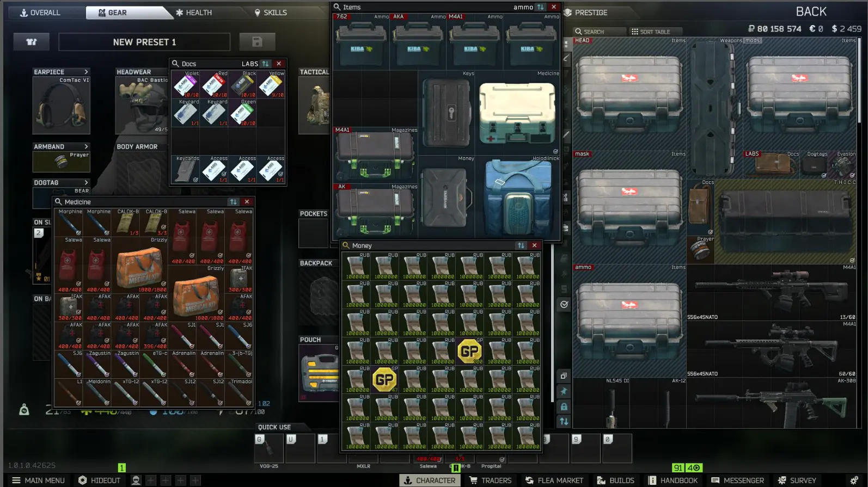The image size is (868, 487).
Task: Expand the ARMBAND slot arrow
Action: tap(86, 146)
